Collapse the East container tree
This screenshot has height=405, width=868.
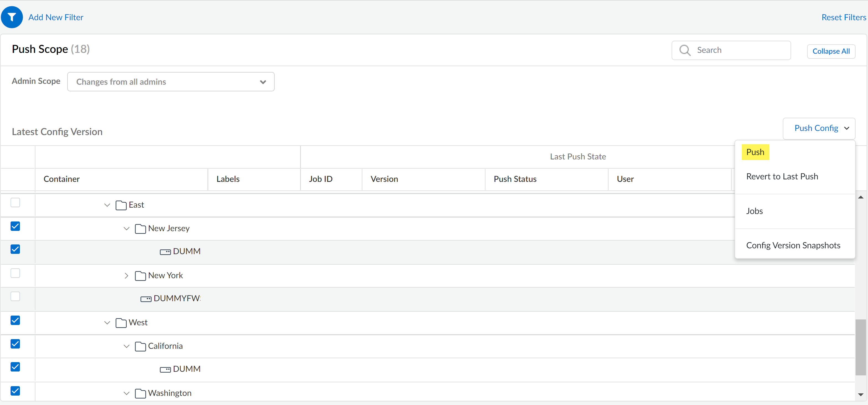tap(106, 205)
